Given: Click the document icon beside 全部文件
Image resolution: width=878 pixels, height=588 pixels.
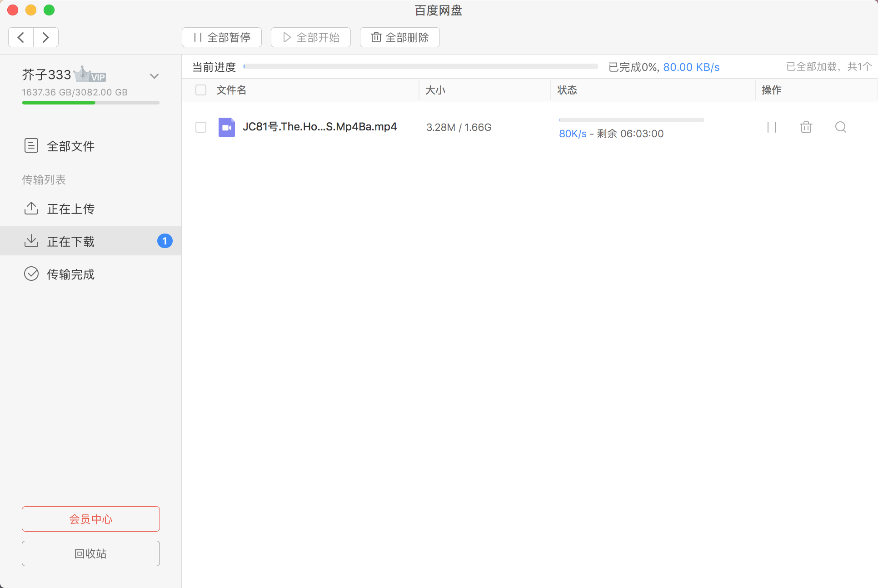Looking at the screenshot, I should pos(31,146).
